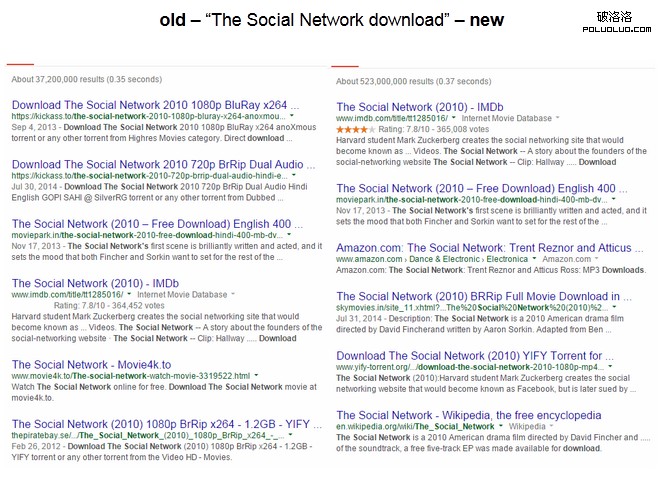Click the Dance & Electronic breadcrumb

coord(445,259)
